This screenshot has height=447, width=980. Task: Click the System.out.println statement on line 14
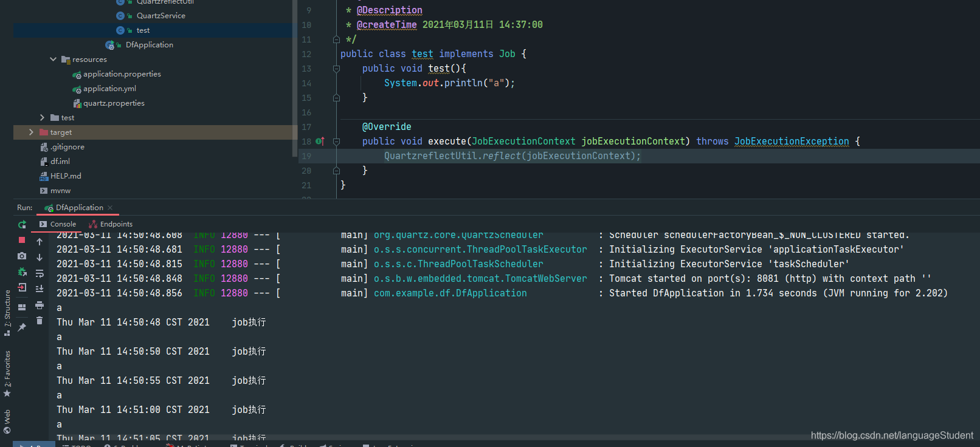click(x=449, y=83)
